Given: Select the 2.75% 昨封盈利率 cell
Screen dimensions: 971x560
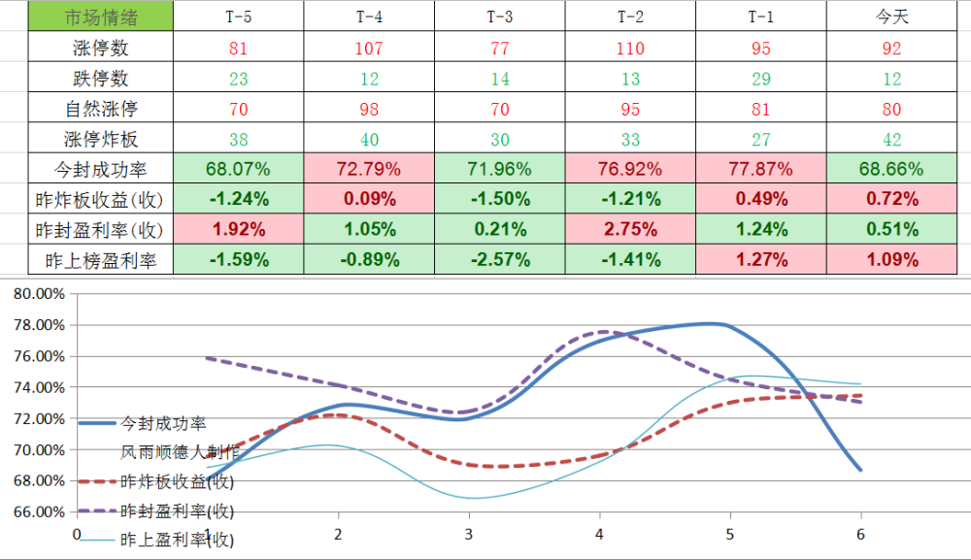Looking at the screenshot, I should 630,230.
